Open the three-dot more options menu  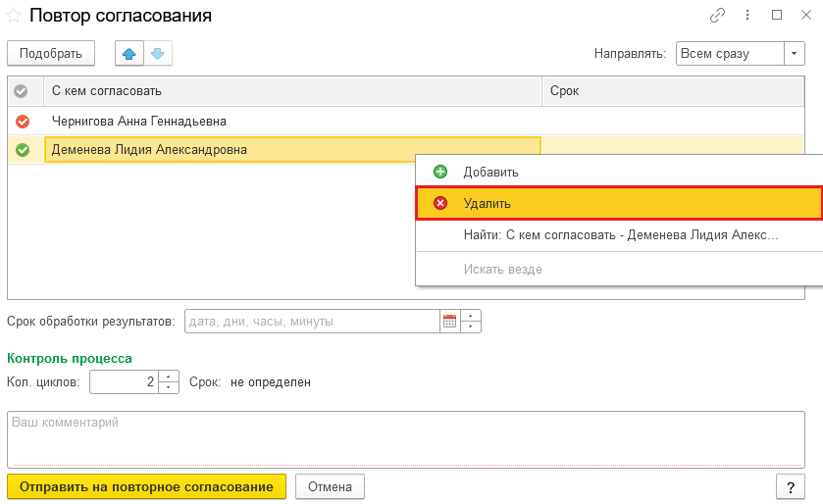[x=747, y=16]
